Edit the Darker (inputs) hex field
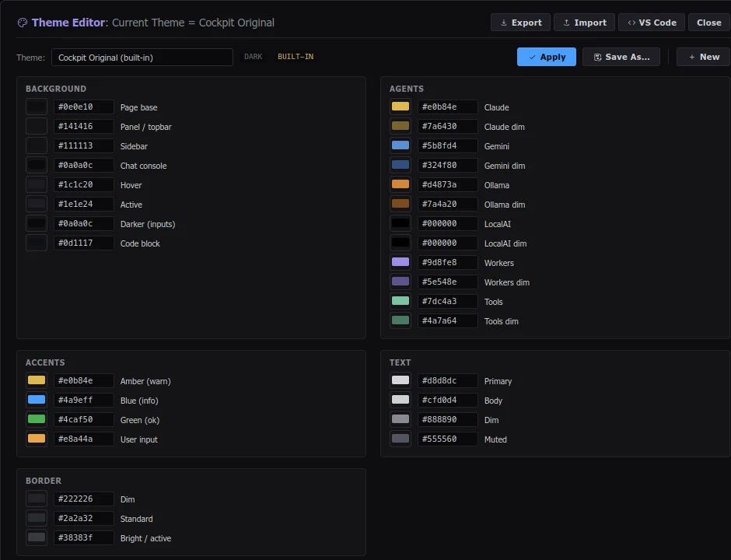The width and height of the screenshot is (731, 560). coord(84,223)
